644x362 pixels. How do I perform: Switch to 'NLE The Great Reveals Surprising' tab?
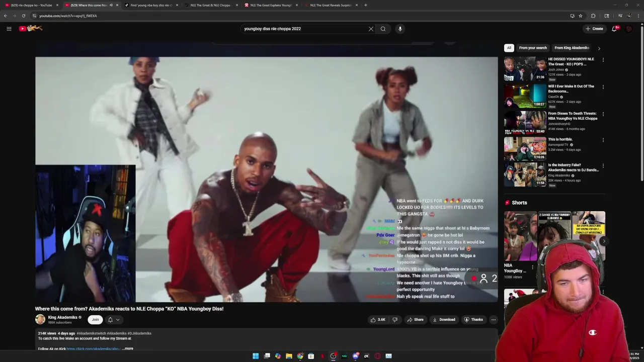click(331, 5)
